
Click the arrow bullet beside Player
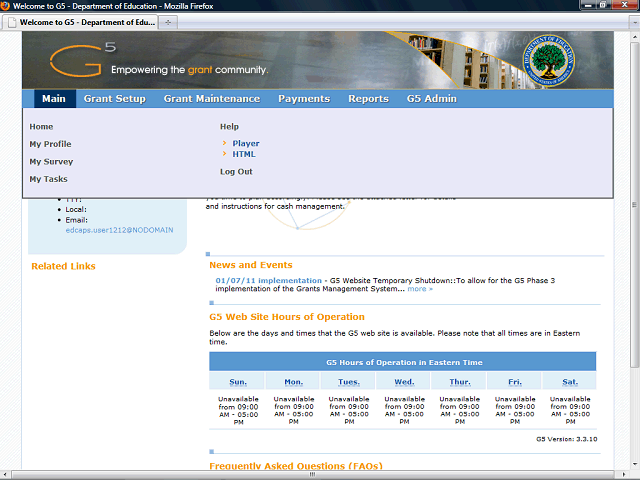pyautogui.click(x=225, y=144)
